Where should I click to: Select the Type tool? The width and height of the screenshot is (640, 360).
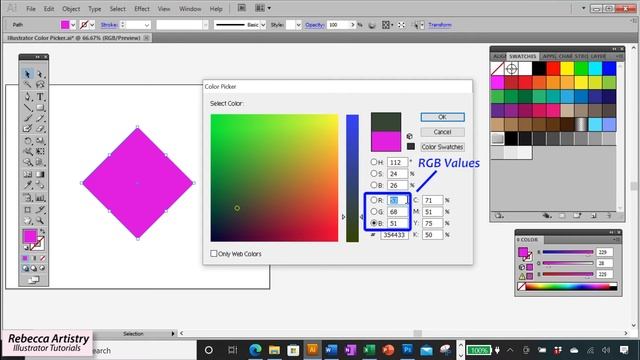(x=40, y=97)
